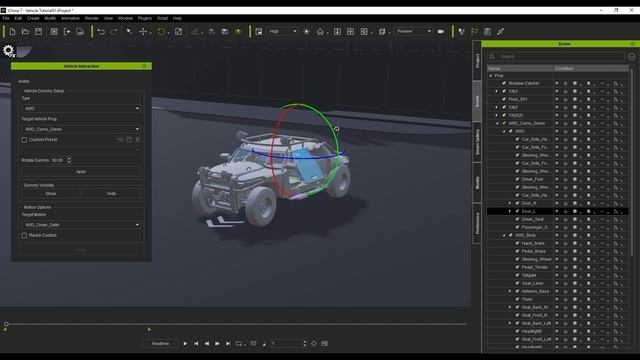Open the Render menu
The width and height of the screenshot is (640, 360).
(x=91, y=18)
